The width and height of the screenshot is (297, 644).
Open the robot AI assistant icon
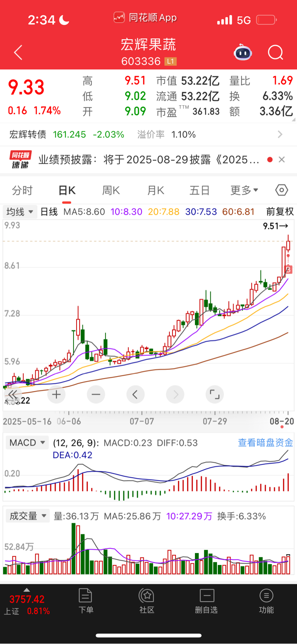click(243, 52)
